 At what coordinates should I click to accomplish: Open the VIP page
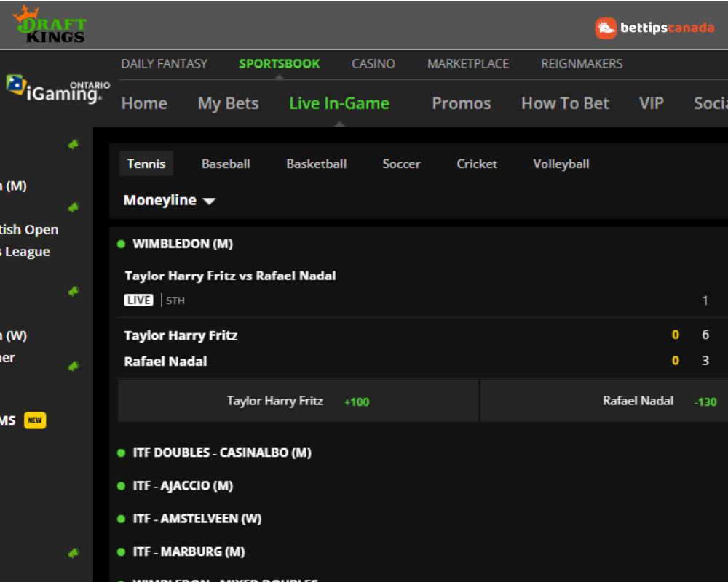pos(652,103)
